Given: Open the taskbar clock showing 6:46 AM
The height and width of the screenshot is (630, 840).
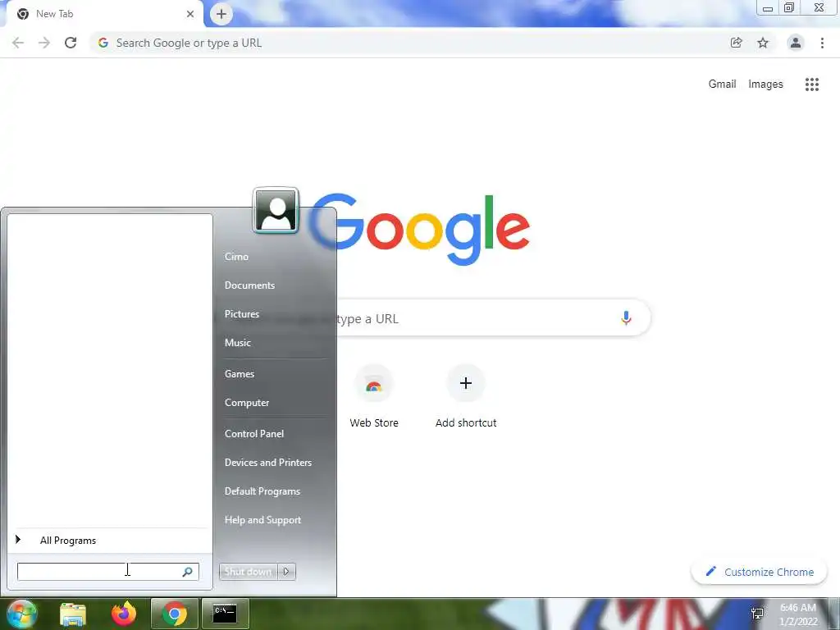Looking at the screenshot, I should [x=797, y=614].
